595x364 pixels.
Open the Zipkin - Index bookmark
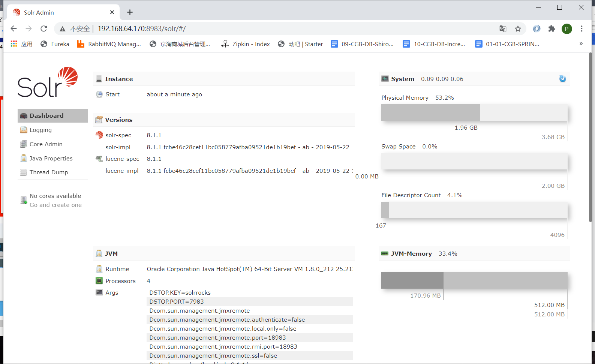[246, 44]
